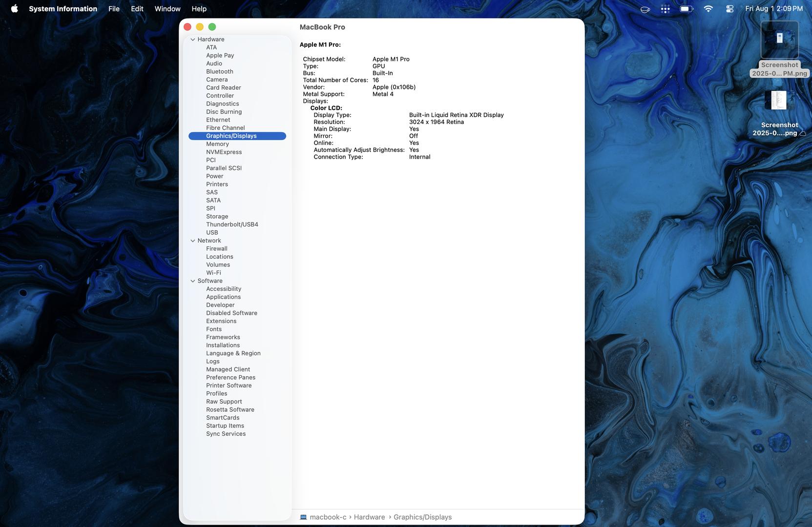Open the System Information menu
The width and height of the screenshot is (812, 527).
pyautogui.click(x=63, y=9)
